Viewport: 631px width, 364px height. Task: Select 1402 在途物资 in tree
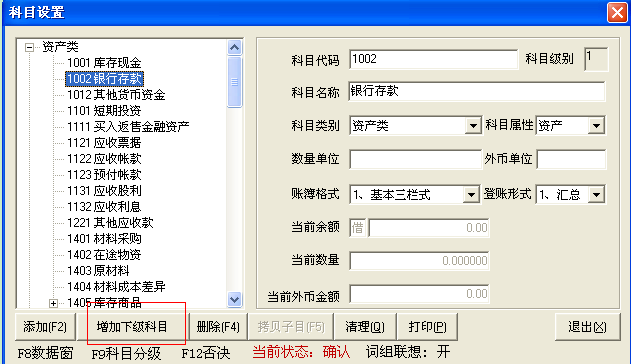pos(104,255)
